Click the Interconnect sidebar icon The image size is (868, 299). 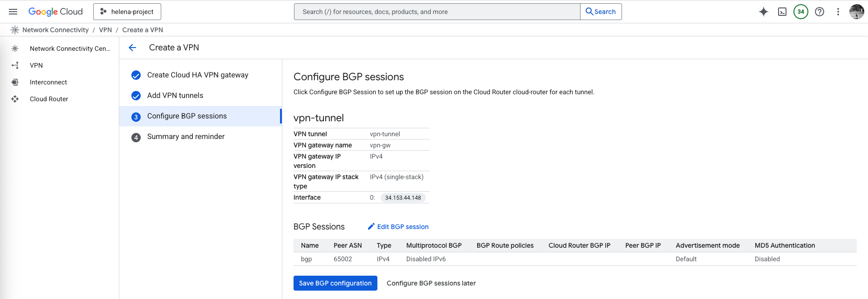click(15, 82)
